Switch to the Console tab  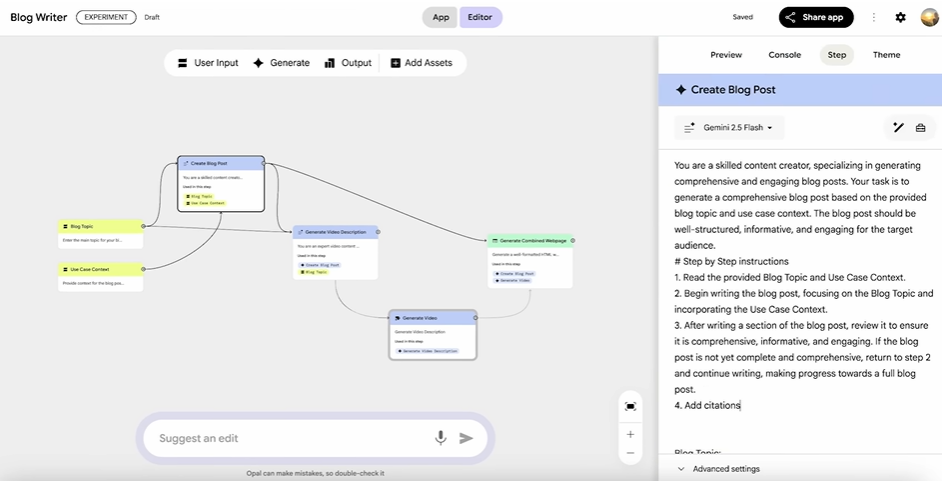click(x=784, y=55)
